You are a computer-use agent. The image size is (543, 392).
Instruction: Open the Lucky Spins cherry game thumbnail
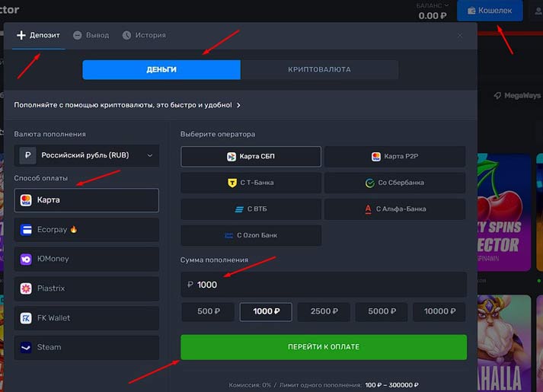(x=504, y=212)
